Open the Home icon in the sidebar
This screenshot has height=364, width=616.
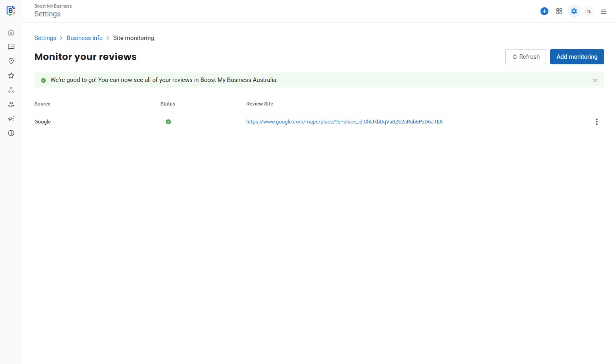tap(11, 32)
